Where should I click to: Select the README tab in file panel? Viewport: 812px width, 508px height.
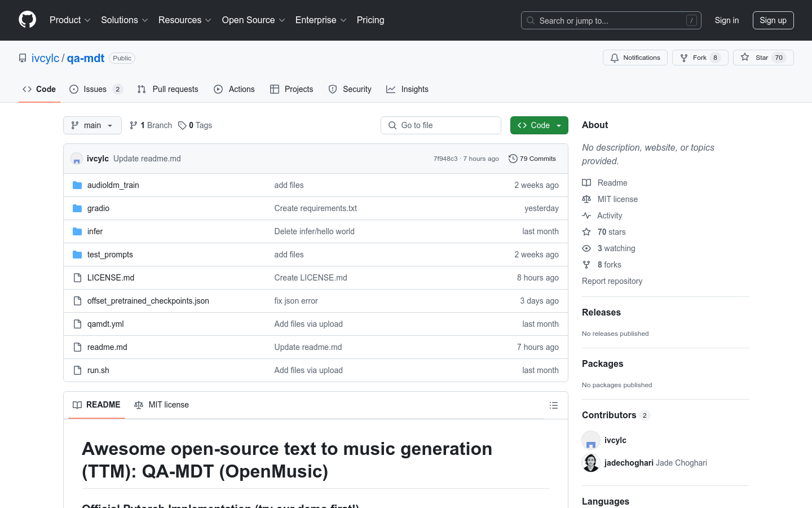pos(96,405)
